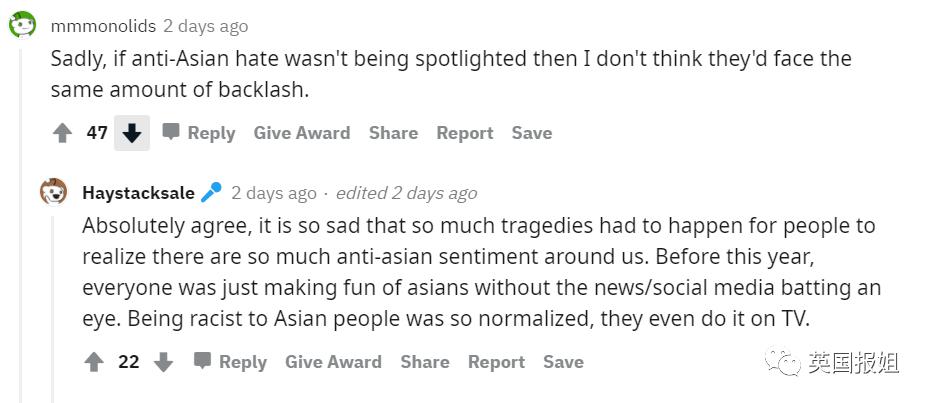Click Haystacksale's avatar icon
The height and width of the screenshot is (403, 929).
(x=54, y=192)
